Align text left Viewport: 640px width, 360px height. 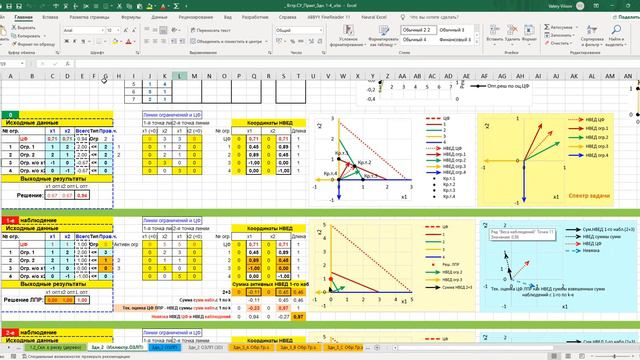click(147, 41)
